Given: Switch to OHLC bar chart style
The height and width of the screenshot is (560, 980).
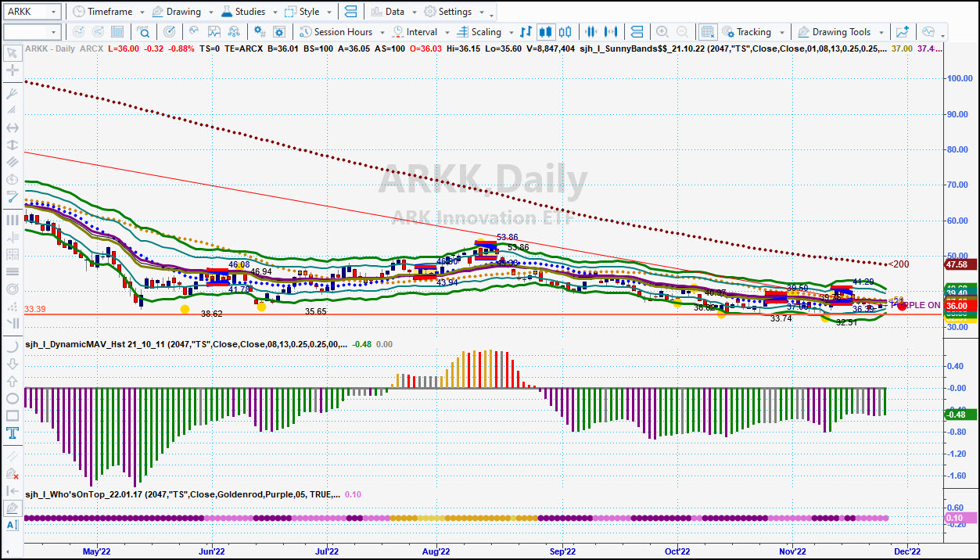Looking at the screenshot, I should 526,32.
